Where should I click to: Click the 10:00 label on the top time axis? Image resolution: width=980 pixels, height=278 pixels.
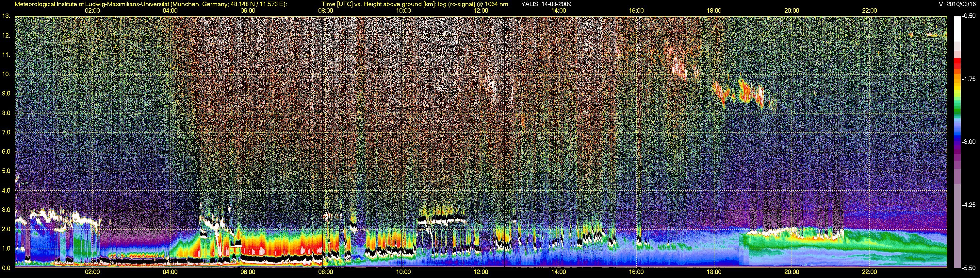pyautogui.click(x=403, y=11)
